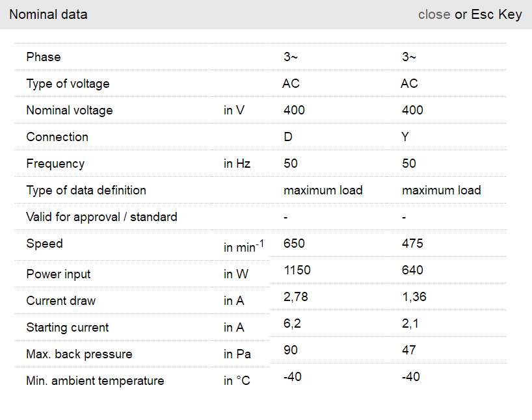532x420 pixels.
Task: Click the Type of voltage label
Action: [68, 84]
